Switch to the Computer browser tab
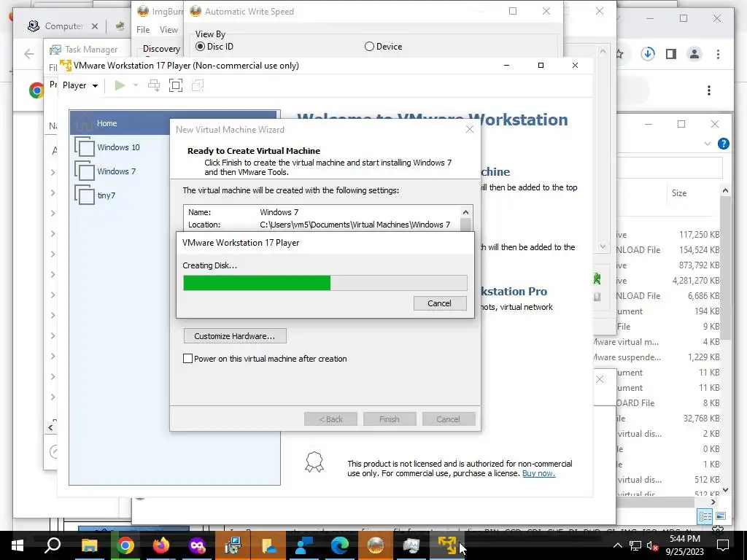 (x=63, y=26)
